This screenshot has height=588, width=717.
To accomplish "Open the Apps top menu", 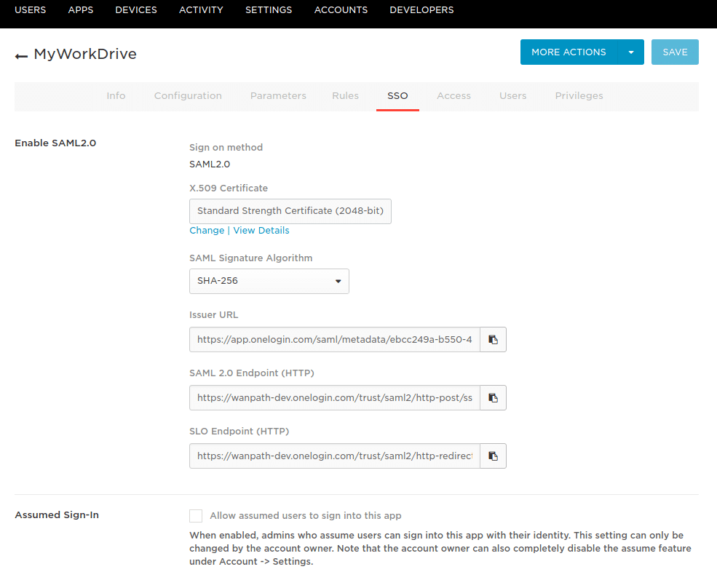I will (80, 10).
